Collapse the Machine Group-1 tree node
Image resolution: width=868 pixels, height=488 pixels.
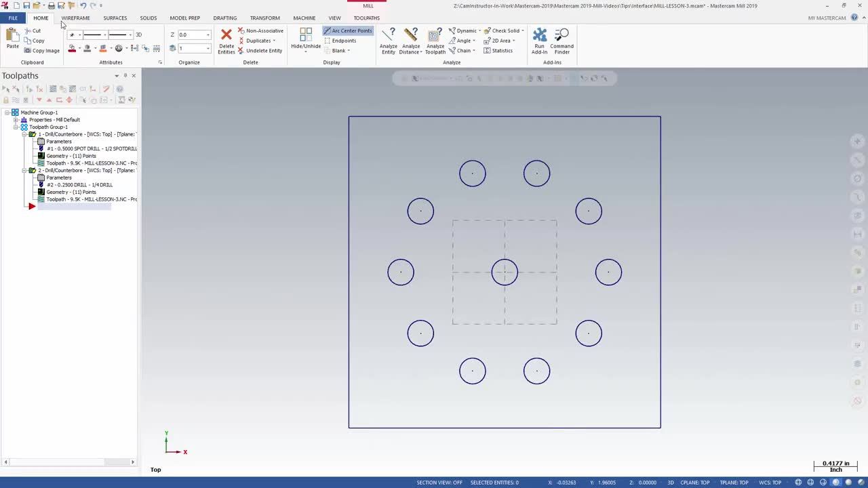point(7,113)
